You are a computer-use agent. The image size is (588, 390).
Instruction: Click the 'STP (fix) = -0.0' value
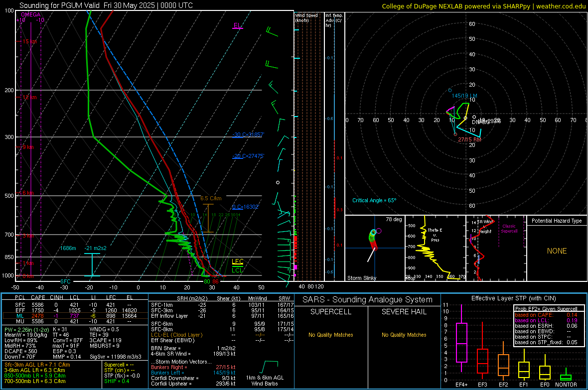[x=122, y=376]
